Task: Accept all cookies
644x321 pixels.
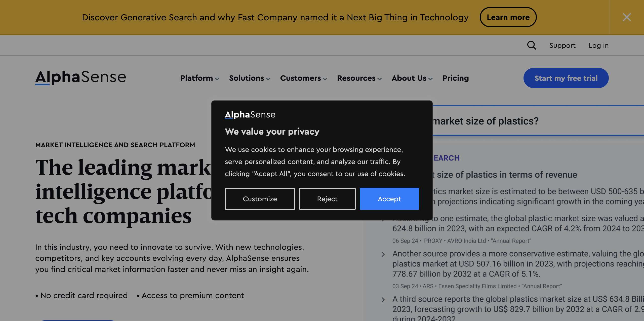Action: coord(389,199)
